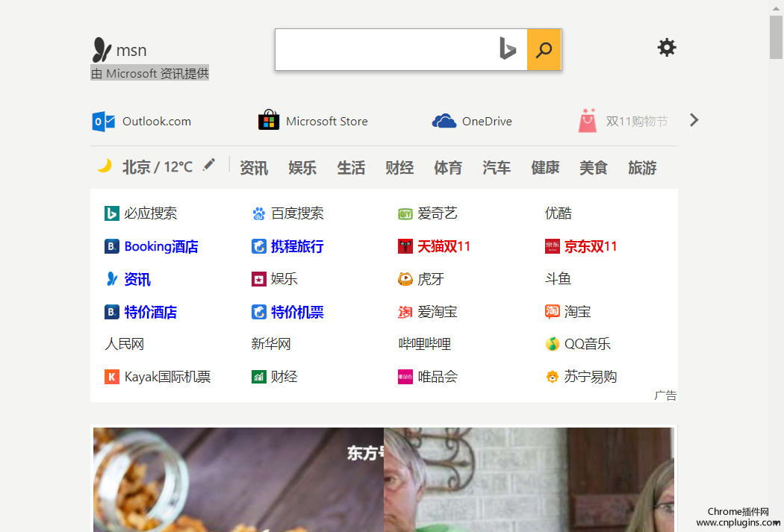Open the elderly couple news thumbnail
This screenshot has height=532, width=784.
529,480
